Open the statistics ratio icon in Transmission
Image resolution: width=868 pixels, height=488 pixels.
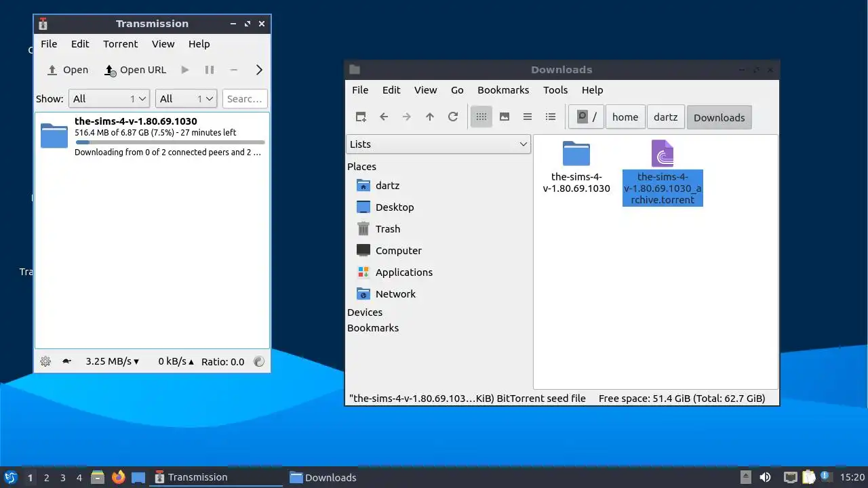click(258, 361)
